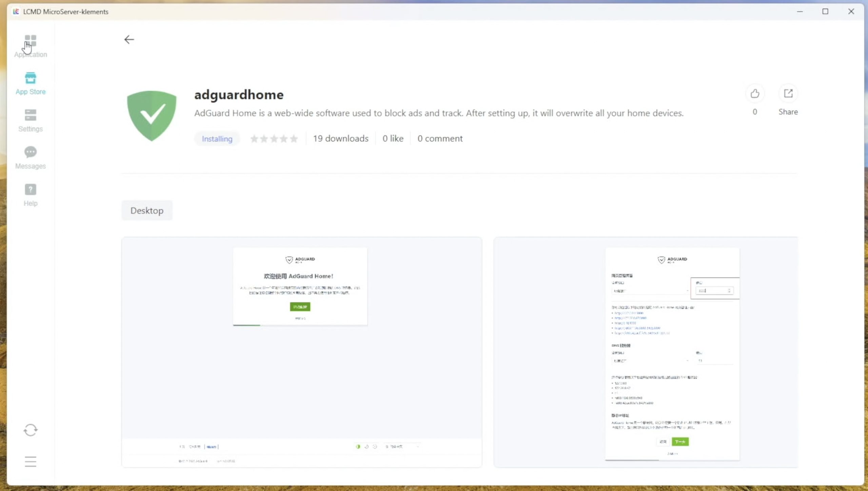Maximize the LCMD MicroServer window
This screenshot has width=868, height=491.
(x=825, y=12)
